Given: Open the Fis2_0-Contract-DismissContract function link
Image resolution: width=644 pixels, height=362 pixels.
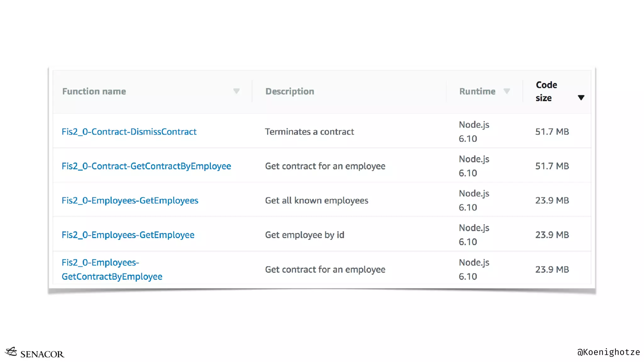Looking at the screenshot, I should 129,132.
